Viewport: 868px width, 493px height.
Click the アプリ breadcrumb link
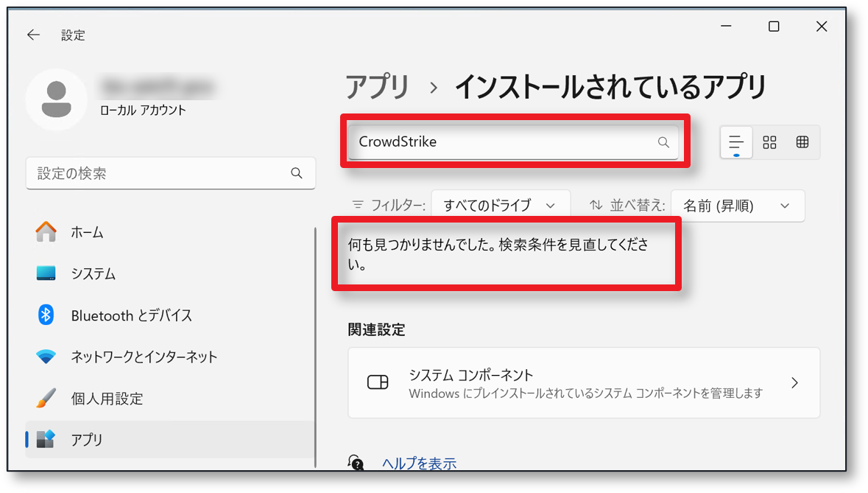coord(377,87)
